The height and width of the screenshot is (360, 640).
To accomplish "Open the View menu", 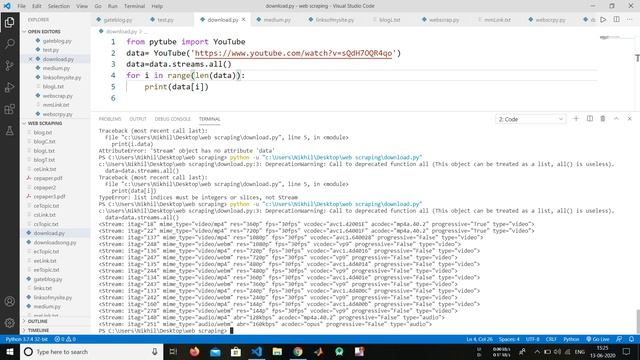I will 82,6.
